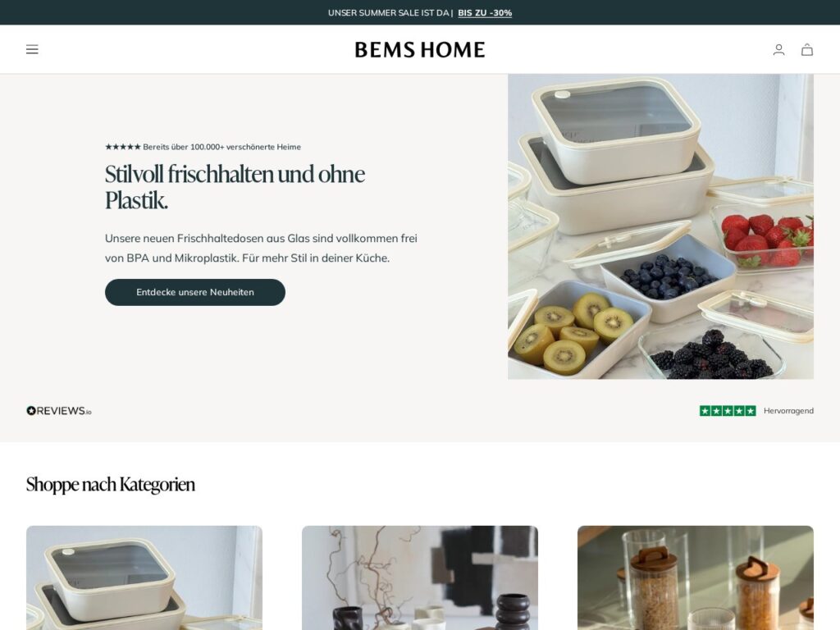Follow the BIS ZU -30% sale link
This screenshot has height=630, width=840.
pyautogui.click(x=485, y=13)
